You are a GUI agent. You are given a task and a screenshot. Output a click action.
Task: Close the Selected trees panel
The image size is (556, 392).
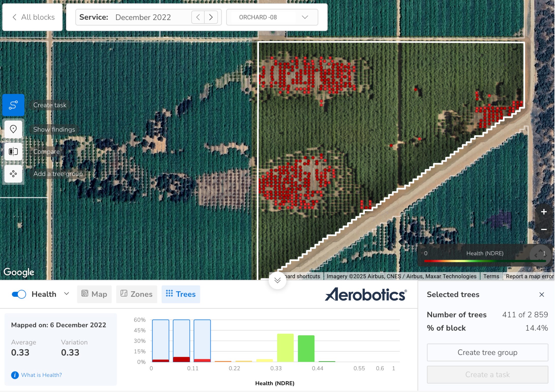click(542, 295)
